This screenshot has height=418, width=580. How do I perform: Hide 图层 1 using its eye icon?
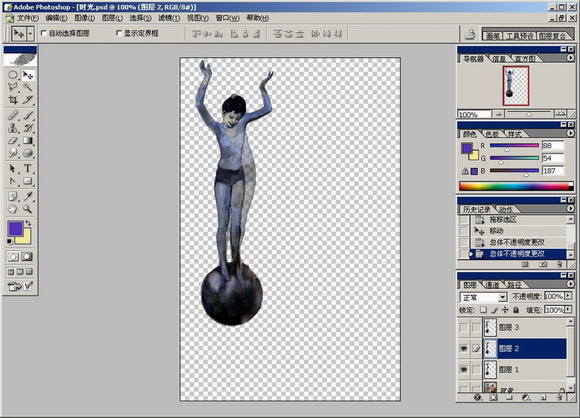pos(463,370)
